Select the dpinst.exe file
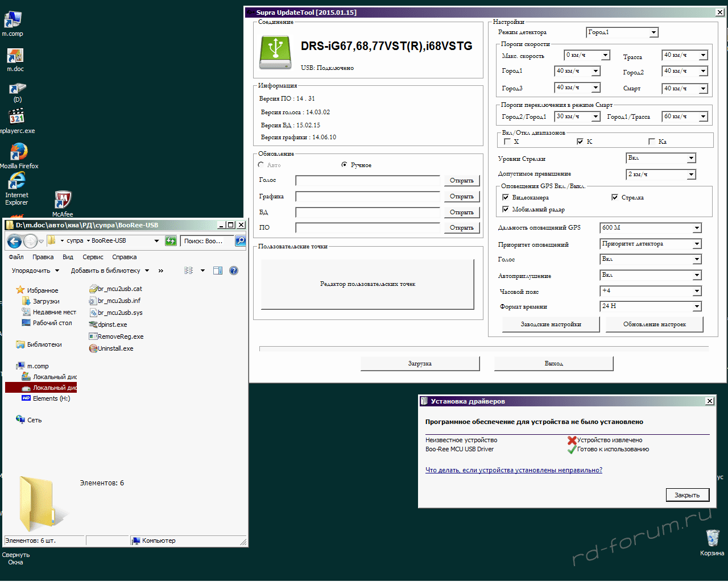 click(x=108, y=325)
